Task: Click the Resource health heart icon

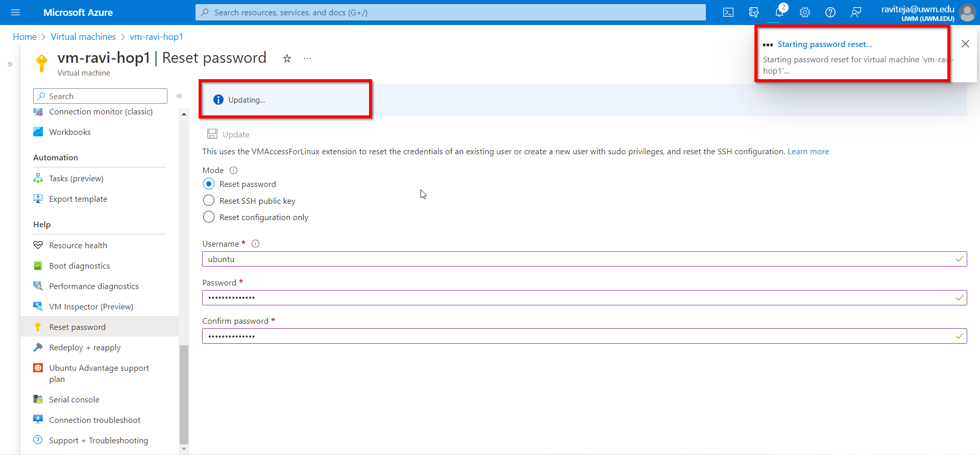Action: (x=38, y=245)
